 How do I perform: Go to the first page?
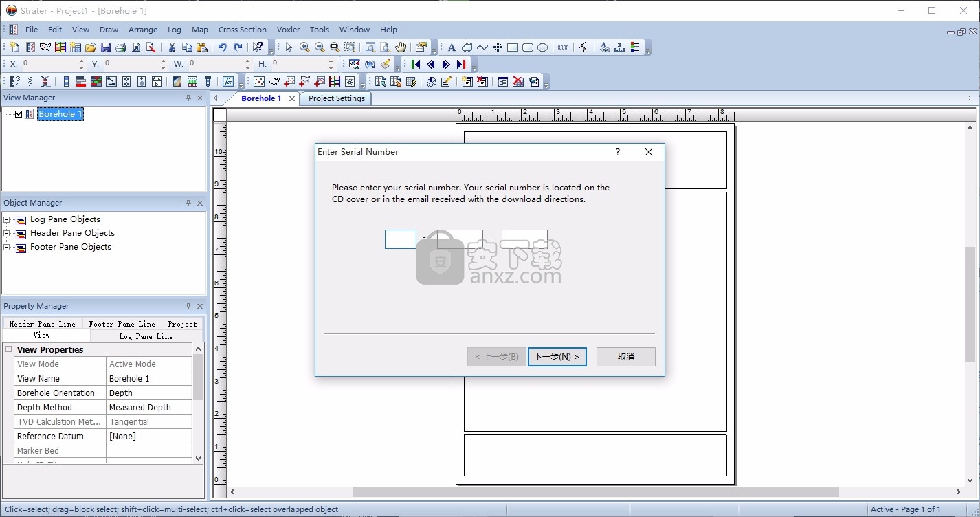416,64
